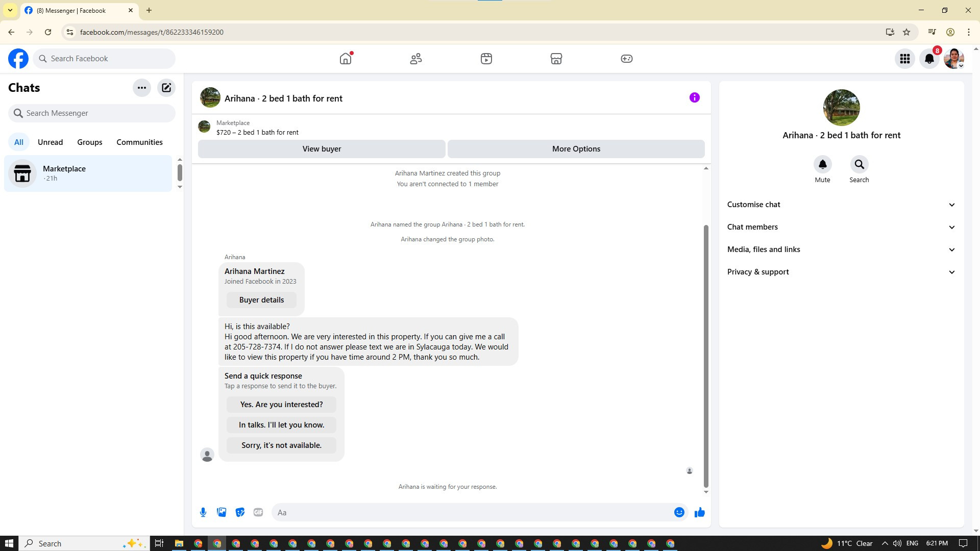This screenshot has height=551, width=980.
Task: Focus the Search Facebook field
Action: coord(105,59)
